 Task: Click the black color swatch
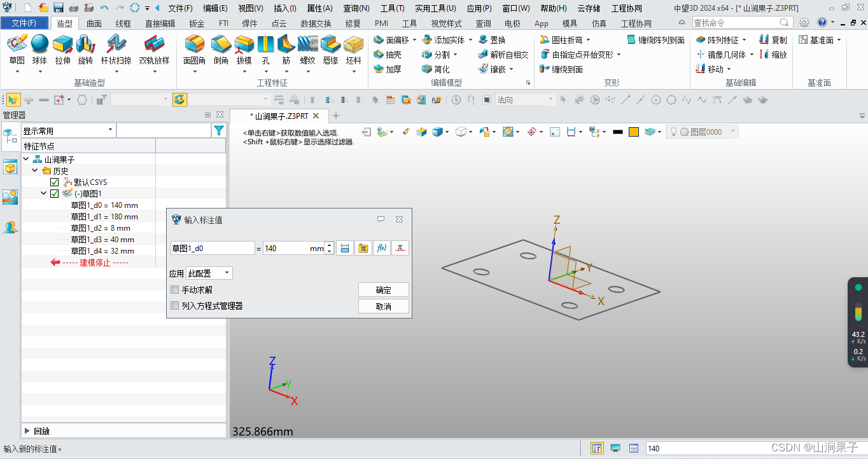pos(617,132)
